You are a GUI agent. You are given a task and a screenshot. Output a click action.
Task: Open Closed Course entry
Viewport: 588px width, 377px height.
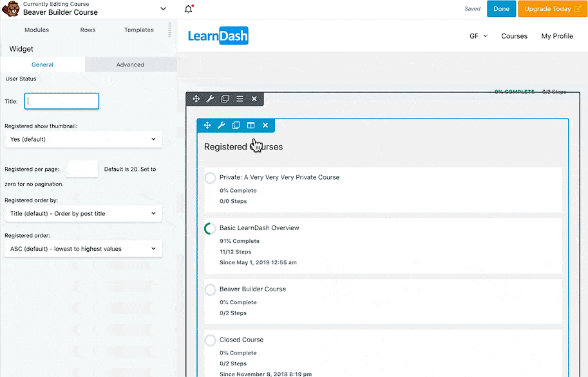point(242,340)
